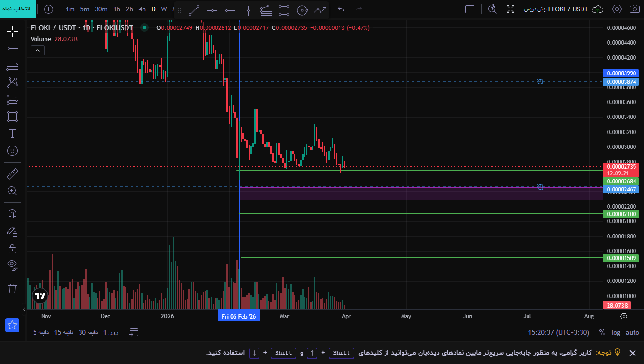This screenshot has width=644, height=364.
Task: Click the trash icon to remove drawings
Action: coord(12,288)
